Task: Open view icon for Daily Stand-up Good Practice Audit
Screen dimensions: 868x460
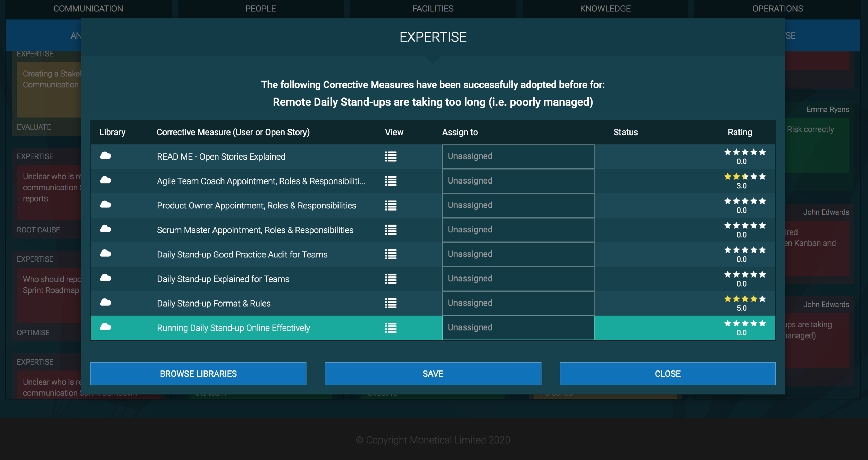Action: point(391,254)
